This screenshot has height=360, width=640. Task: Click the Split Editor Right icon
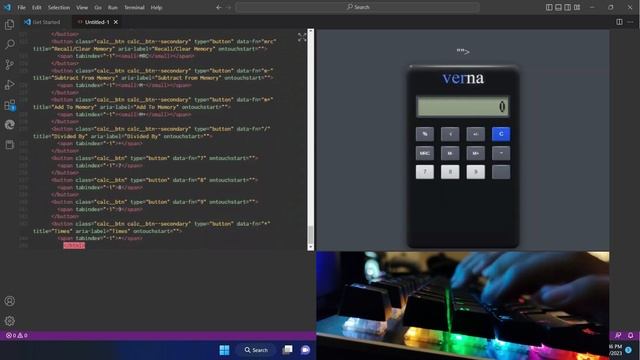619,22
